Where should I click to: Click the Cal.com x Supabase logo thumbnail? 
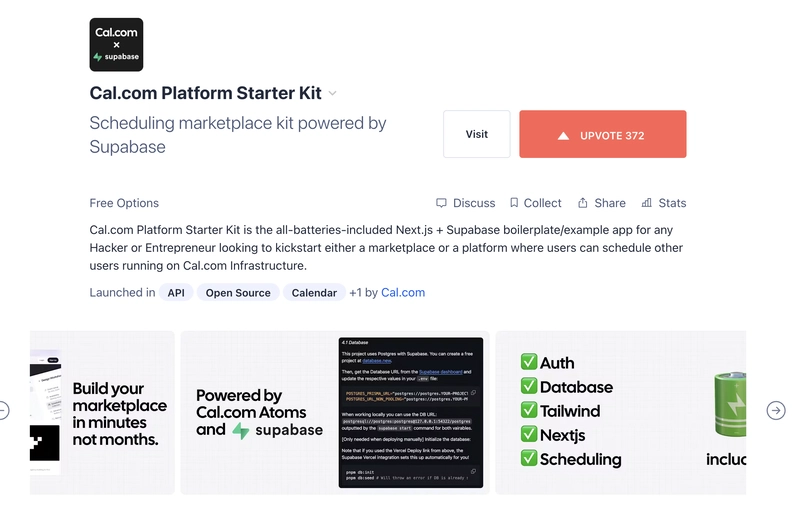tap(116, 44)
